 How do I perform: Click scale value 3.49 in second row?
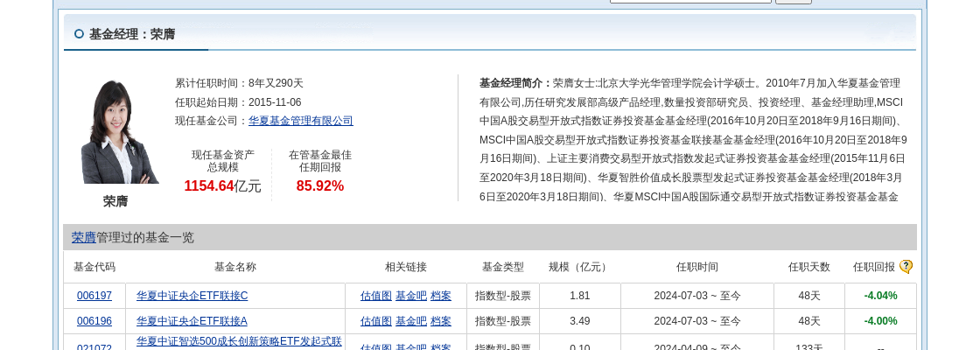(579, 321)
